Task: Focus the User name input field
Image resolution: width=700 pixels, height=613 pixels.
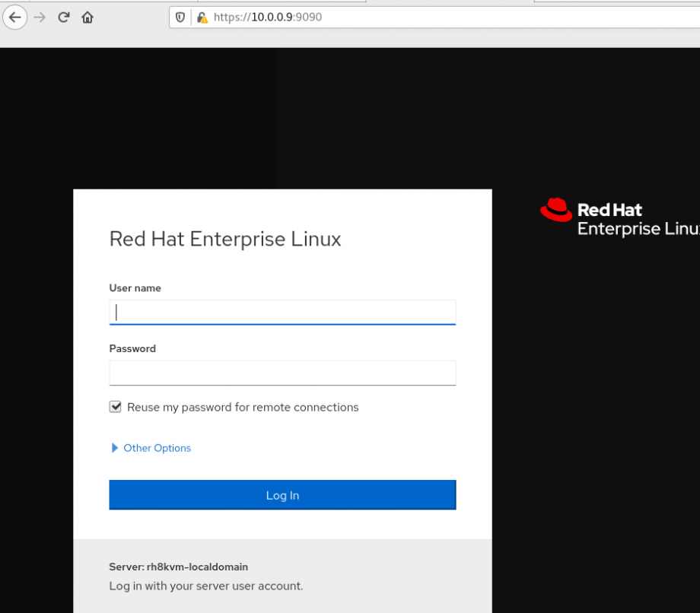Action: 282,312
